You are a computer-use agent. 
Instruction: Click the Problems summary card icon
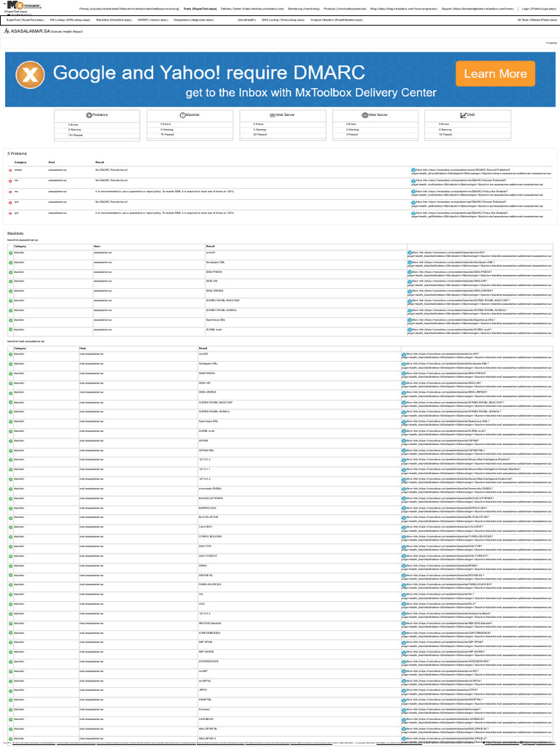click(x=88, y=115)
